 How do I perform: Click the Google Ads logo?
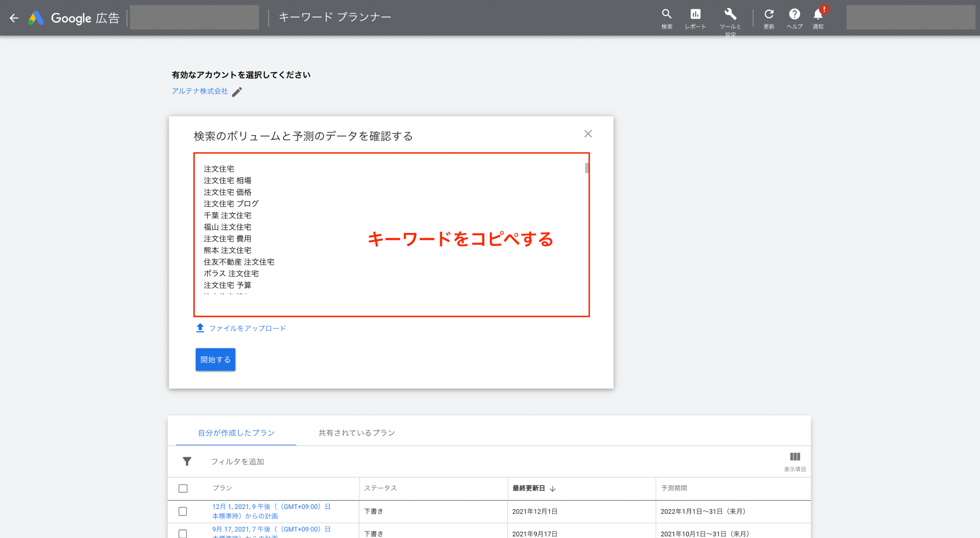coord(36,18)
